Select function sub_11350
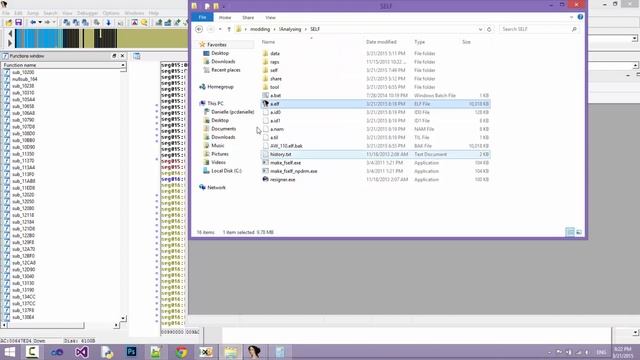Image resolution: width=640 pixels, height=360 pixels. (23, 154)
